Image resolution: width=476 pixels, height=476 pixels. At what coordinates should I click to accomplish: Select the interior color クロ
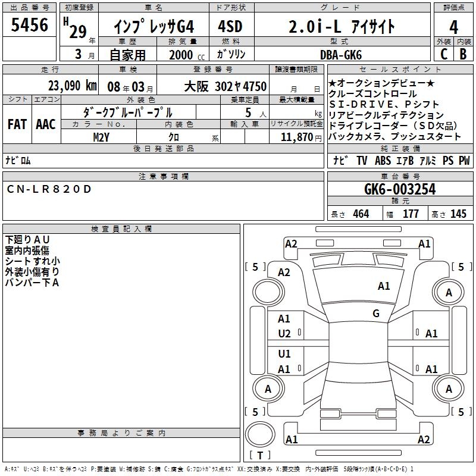coord(174,137)
